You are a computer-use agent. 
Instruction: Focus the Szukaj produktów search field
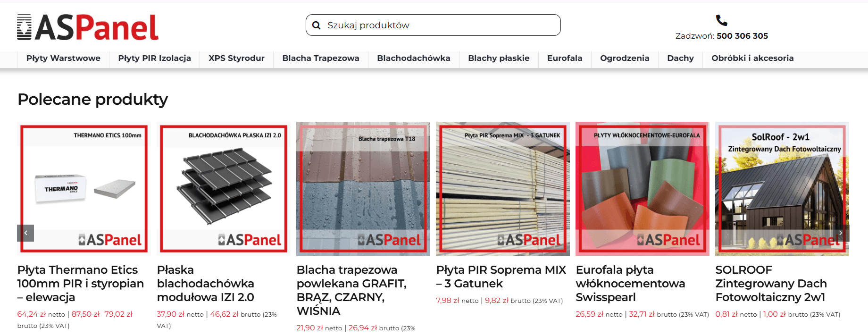(x=433, y=25)
